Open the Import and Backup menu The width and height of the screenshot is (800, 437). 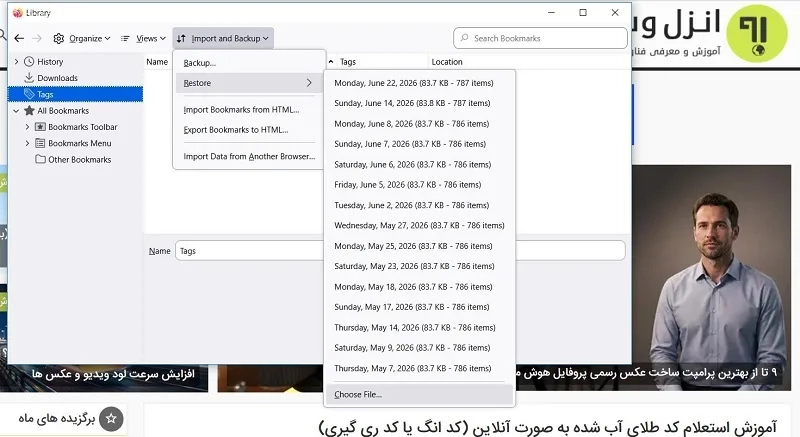(x=223, y=38)
